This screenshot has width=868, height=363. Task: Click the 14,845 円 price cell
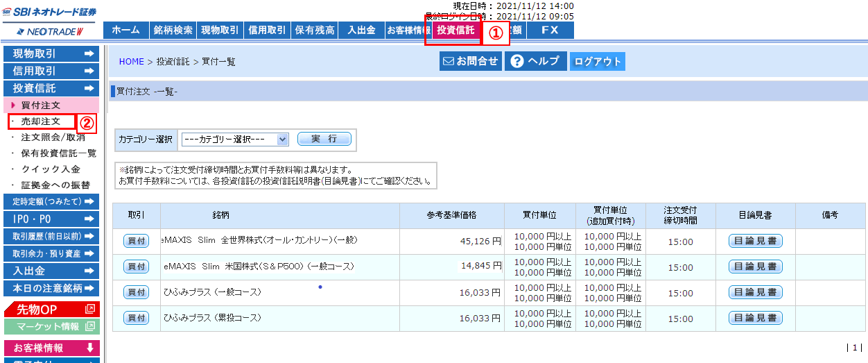451,267
